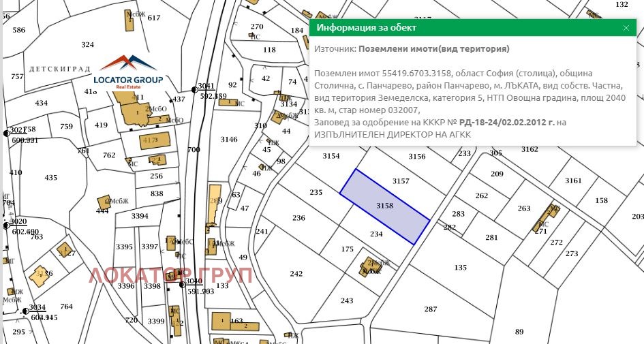Close the Информация за обект popup
644x344 pixels.
pos(626,28)
